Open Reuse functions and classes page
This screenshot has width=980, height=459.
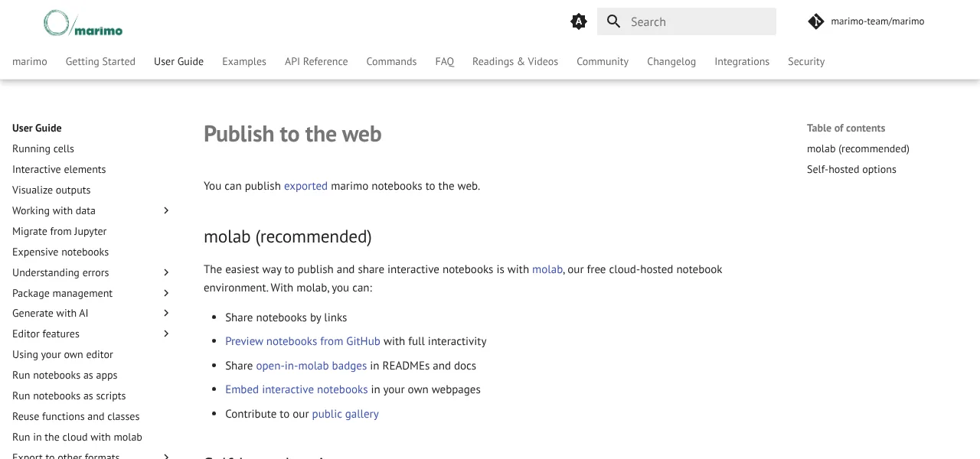tap(76, 416)
